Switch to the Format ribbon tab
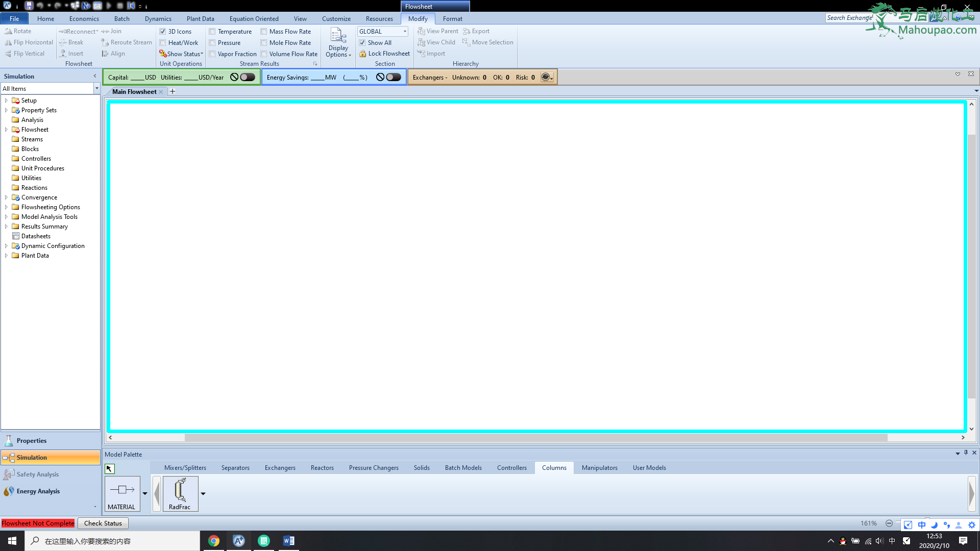This screenshot has width=980, height=551. 452,19
